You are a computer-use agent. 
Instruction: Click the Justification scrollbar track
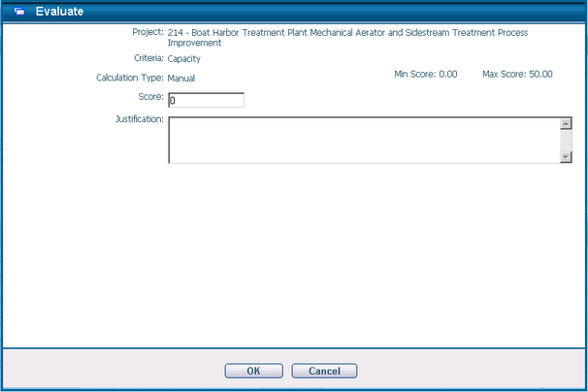(x=566, y=140)
